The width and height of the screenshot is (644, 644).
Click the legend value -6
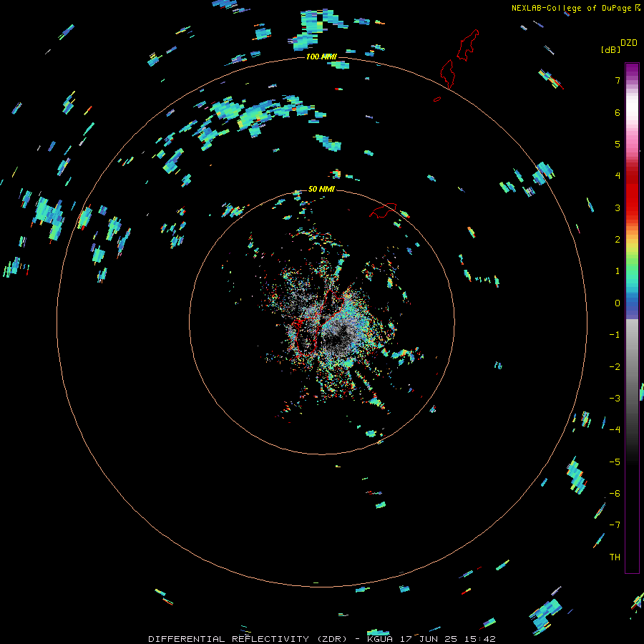pyautogui.click(x=615, y=494)
